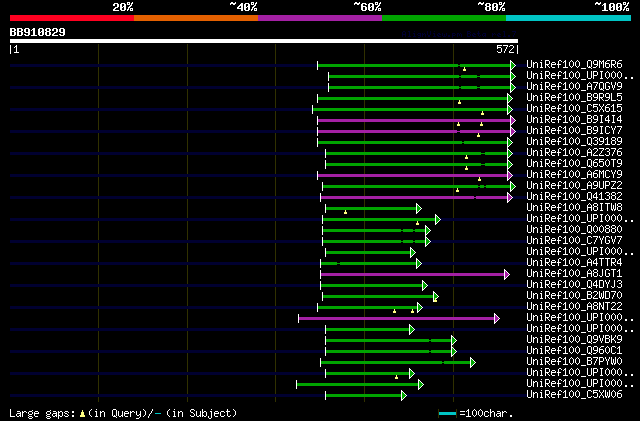Select the UniRef100_A6MCY9 hit label
The width and height of the screenshot is (640, 421).
[574, 175]
